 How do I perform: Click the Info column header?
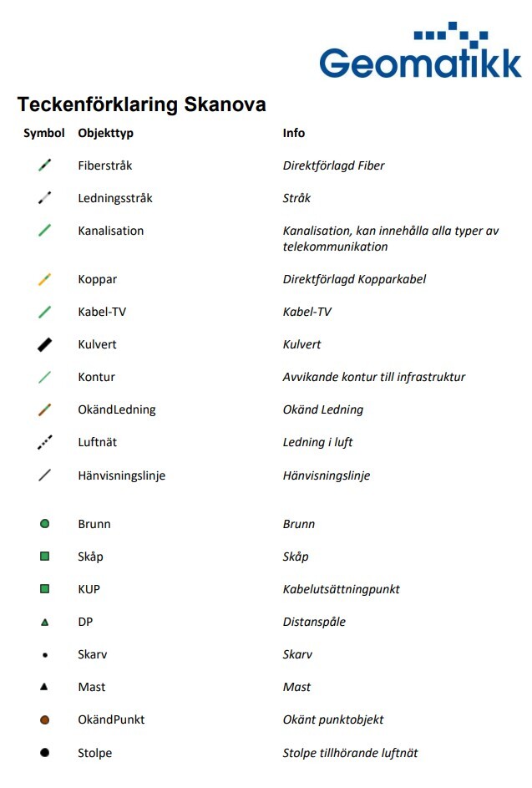click(294, 133)
